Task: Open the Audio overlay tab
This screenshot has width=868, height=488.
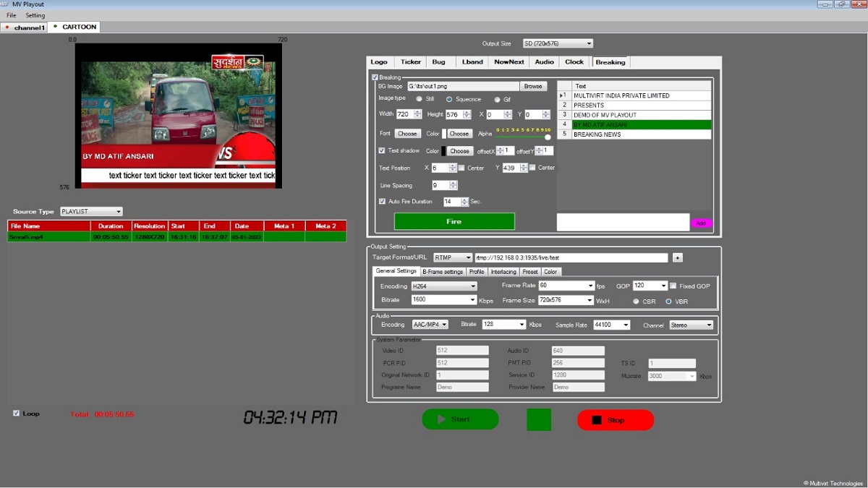Action: pos(545,62)
